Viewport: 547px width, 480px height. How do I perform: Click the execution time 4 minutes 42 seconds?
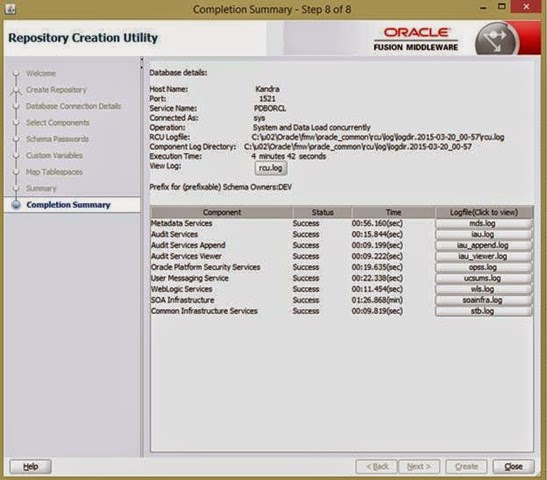289,156
